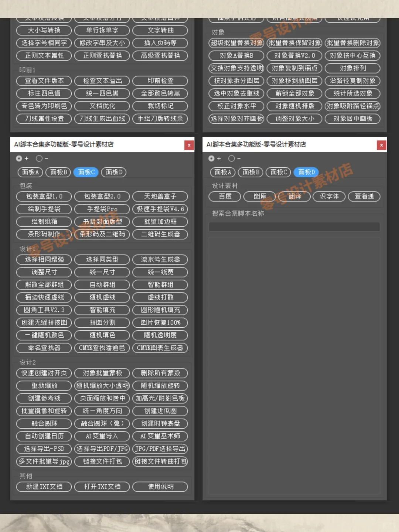The width and height of the screenshot is (399, 532).
Task: Run 对象替换V2.0 script
Action: tap(294, 55)
